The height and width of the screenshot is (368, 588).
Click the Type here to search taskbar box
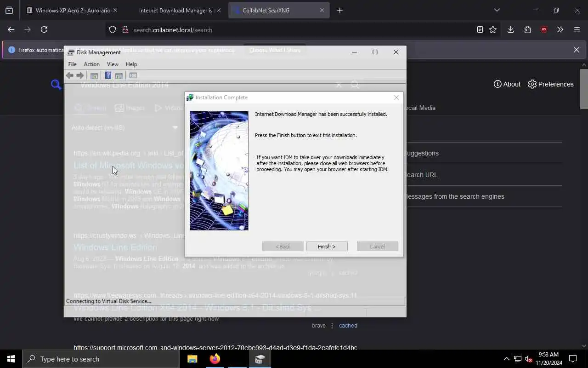click(x=101, y=359)
